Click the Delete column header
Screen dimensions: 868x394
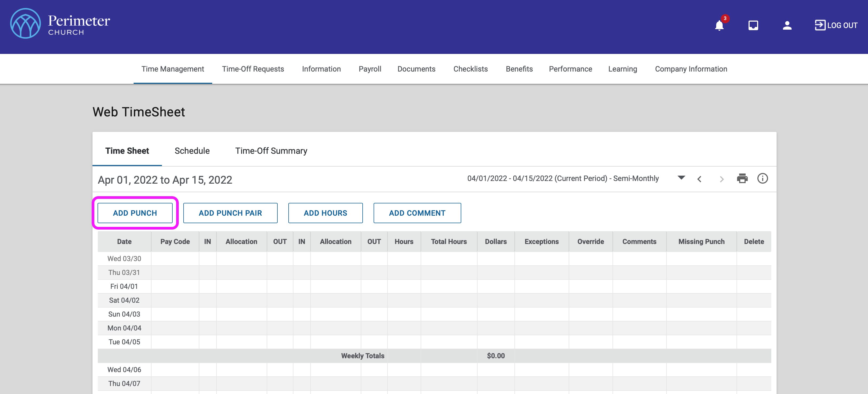754,242
